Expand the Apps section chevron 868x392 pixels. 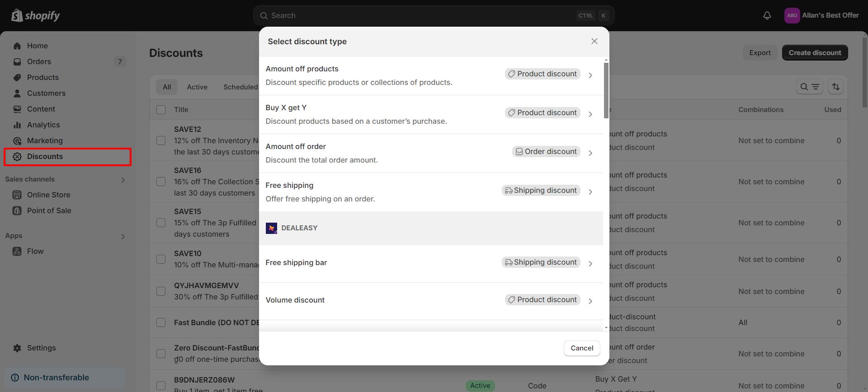tap(123, 237)
